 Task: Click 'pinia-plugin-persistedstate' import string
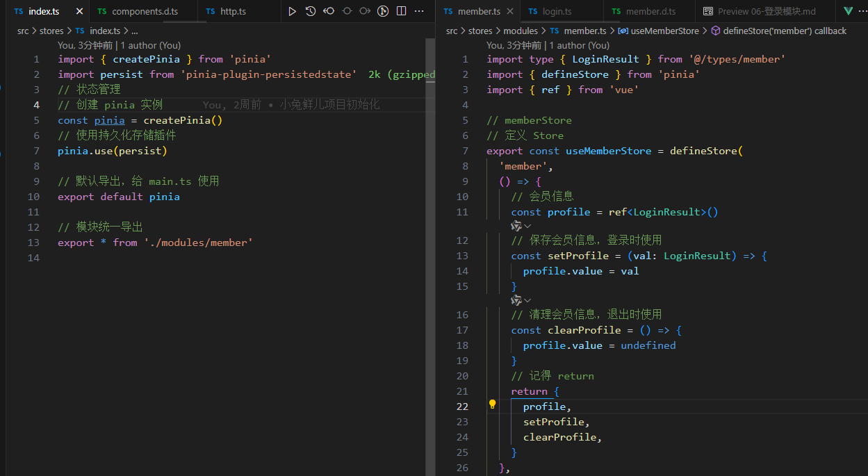pos(268,74)
